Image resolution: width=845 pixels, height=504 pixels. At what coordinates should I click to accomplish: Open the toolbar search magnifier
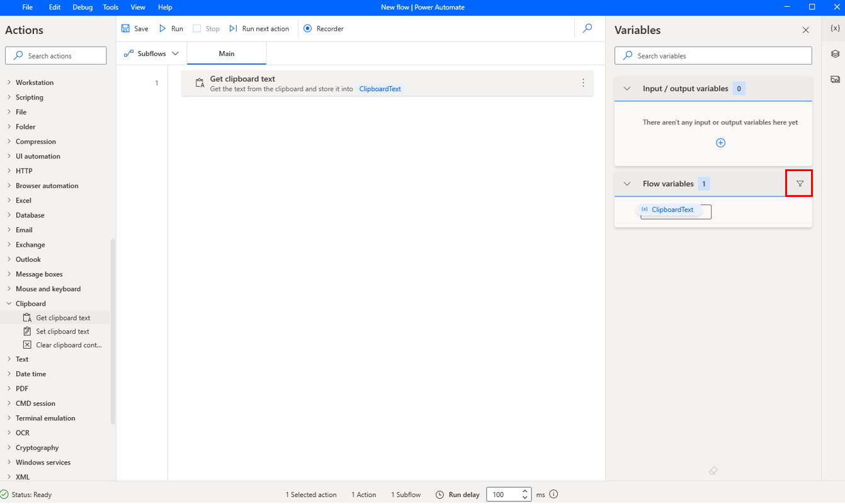click(x=587, y=28)
